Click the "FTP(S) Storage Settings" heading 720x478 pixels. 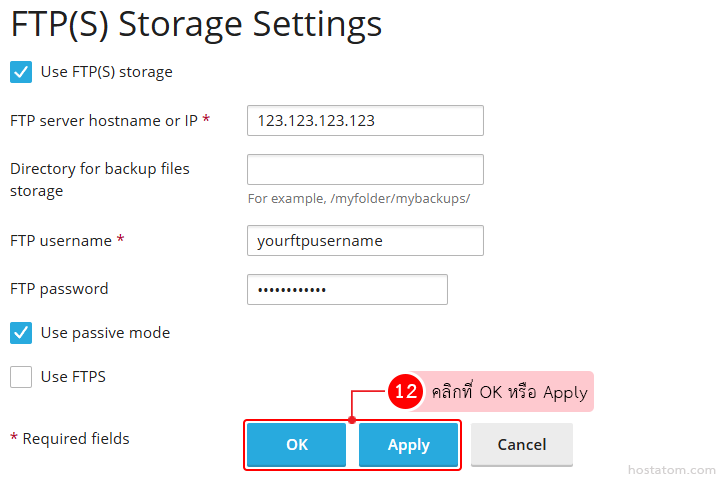click(196, 23)
